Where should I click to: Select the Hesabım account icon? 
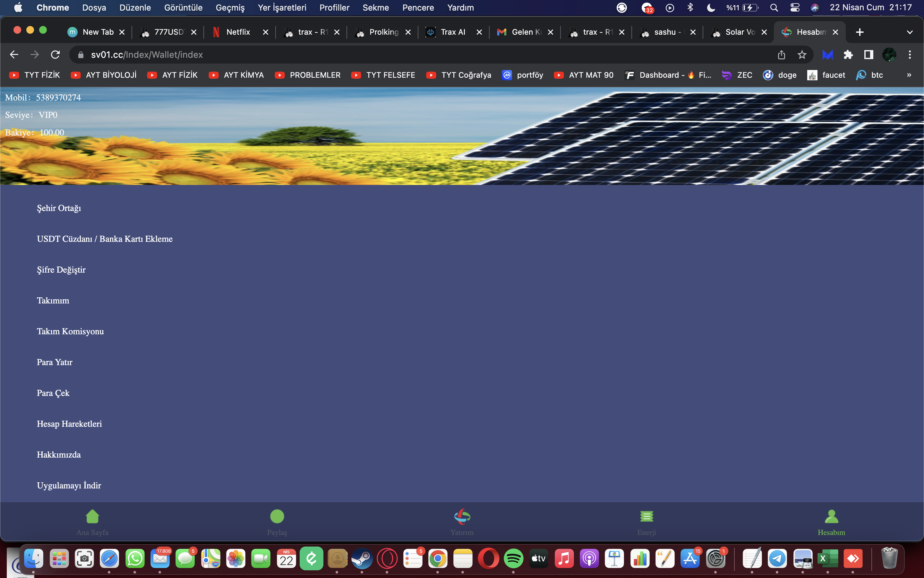[831, 516]
